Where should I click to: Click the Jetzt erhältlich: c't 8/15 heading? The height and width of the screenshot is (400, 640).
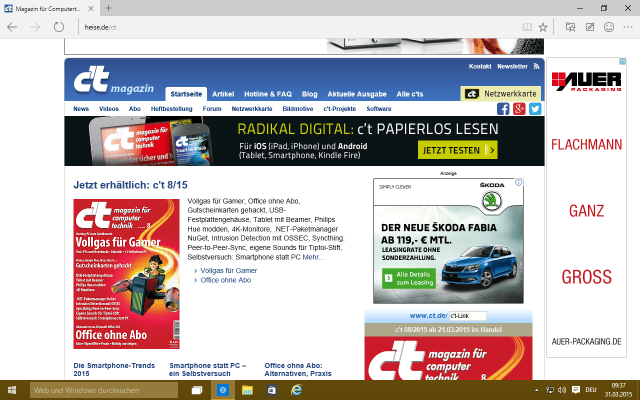(x=131, y=185)
